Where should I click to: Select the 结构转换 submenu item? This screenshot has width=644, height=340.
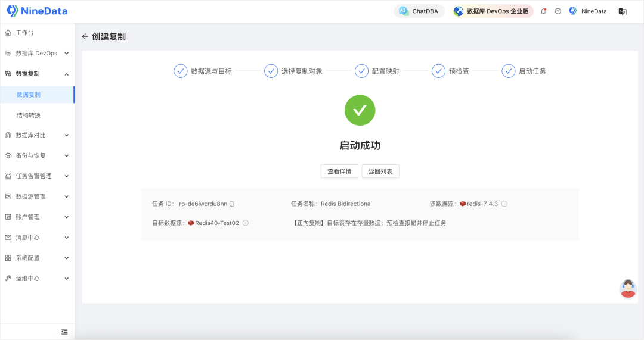click(x=29, y=115)
